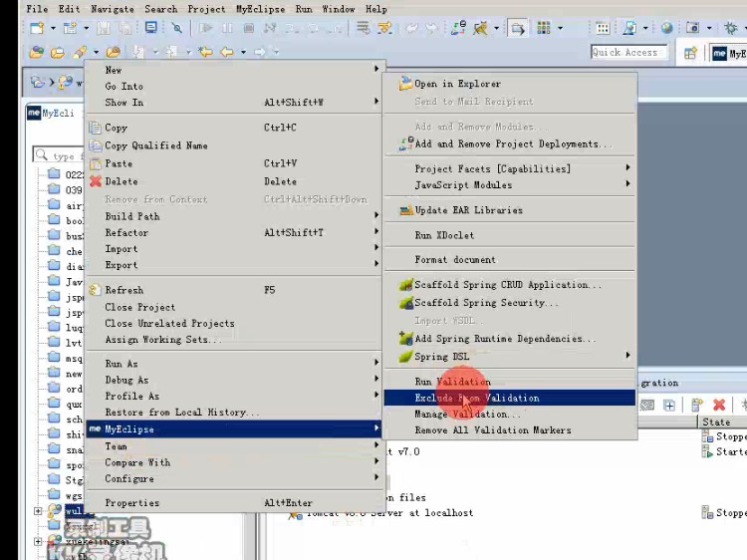Screen dimensions: 747x560
Task: Open the JavaScript Modules submenu
Action: (x=510, y=184)
